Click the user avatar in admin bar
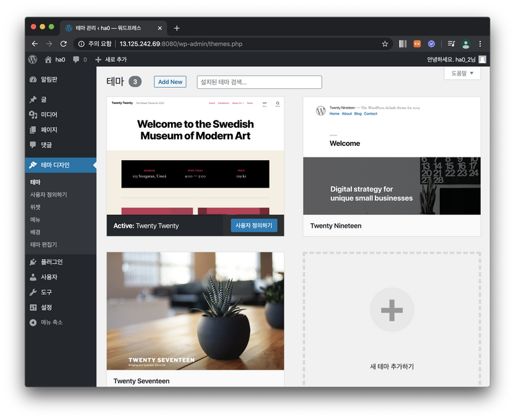515x420 pixels. (x=482, y=60)
